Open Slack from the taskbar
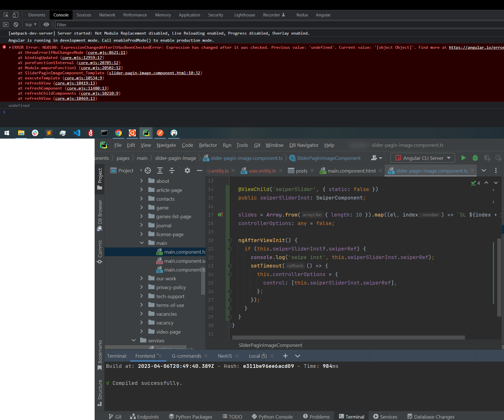 click(x=35, y=133)
